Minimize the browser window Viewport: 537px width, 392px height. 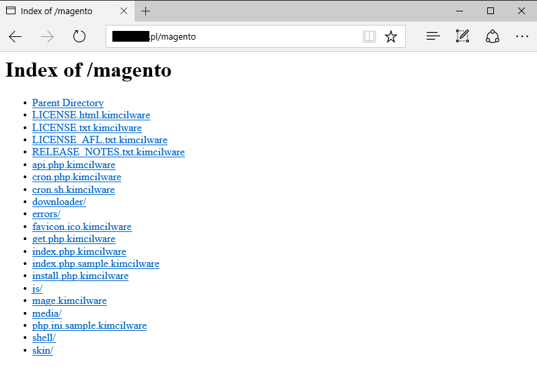pyautogui.click(x=460, y=11)
